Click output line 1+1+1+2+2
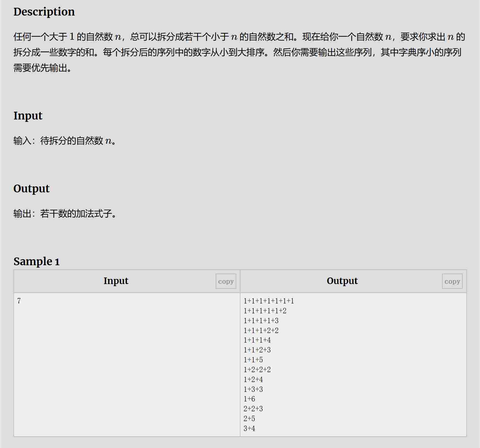 pos(261,331)
